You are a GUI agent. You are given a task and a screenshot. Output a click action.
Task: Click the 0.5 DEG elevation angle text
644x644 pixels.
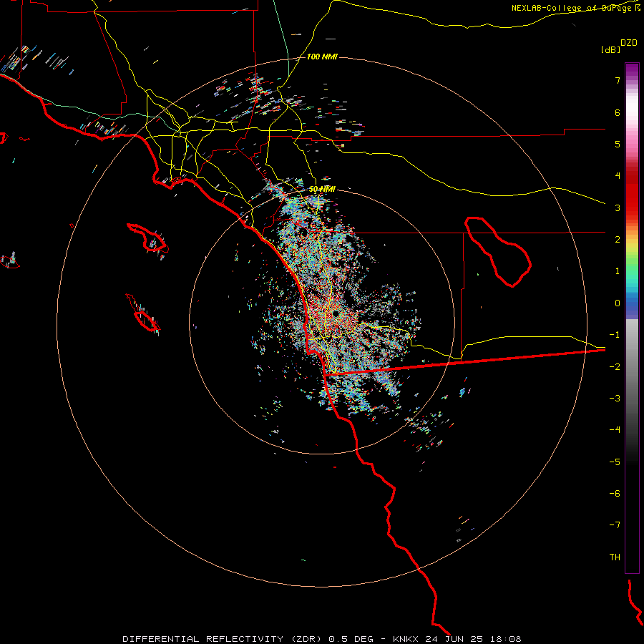[351, 639]
